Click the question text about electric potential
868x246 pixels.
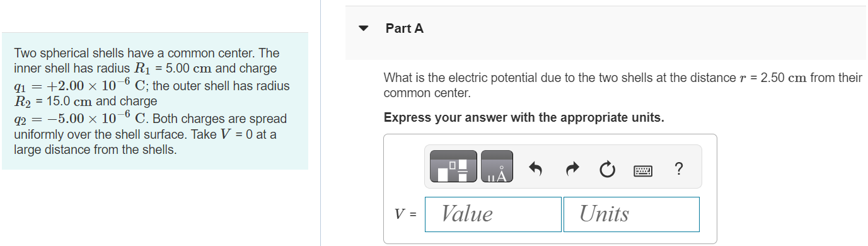tap(623, 85)
